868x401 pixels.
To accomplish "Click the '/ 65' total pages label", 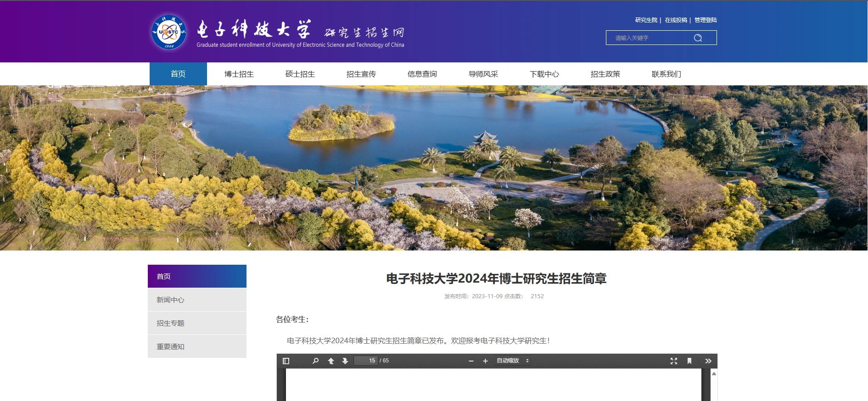I will pos(384,361).
